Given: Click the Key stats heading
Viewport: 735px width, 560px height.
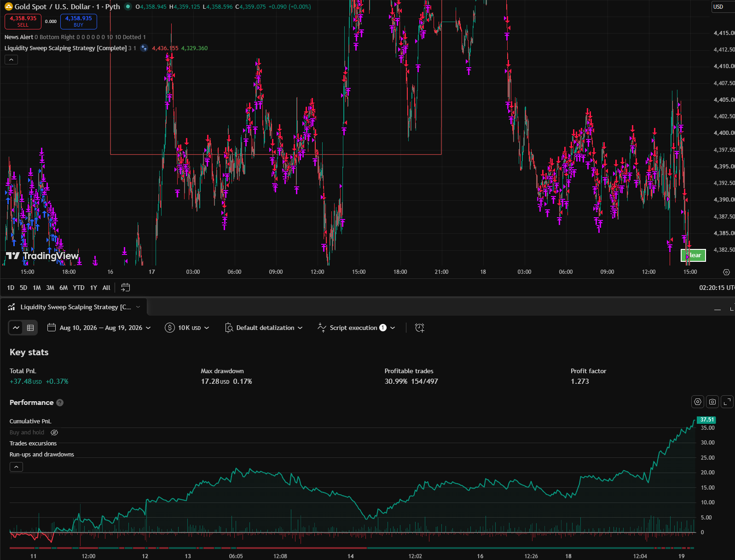Looking at the screenshot, I should pos(29,352).
